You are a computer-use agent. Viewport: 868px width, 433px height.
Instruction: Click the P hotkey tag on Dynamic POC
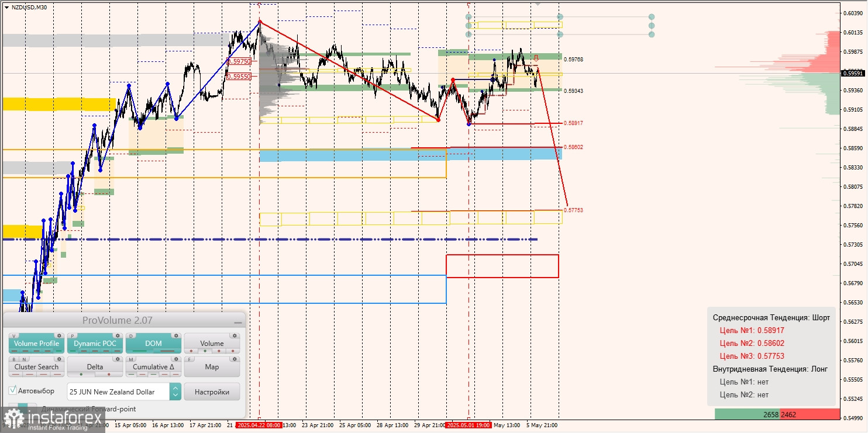pyautogui.click(x=73, y=336)
